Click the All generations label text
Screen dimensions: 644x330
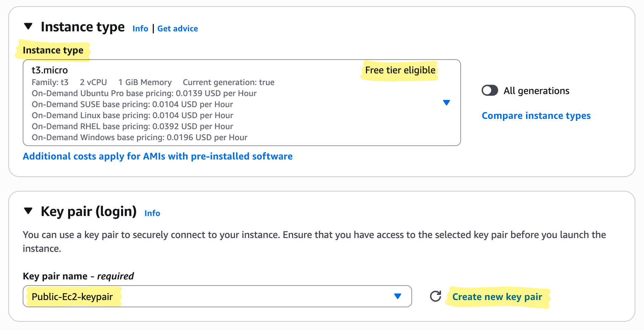pyautogui.click(x=536, y=91)
